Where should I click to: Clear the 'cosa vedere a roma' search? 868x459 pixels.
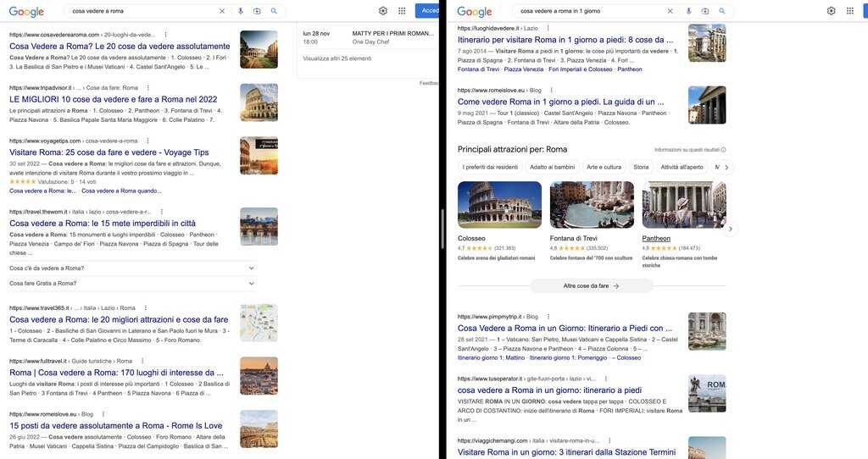pos(222,11)
